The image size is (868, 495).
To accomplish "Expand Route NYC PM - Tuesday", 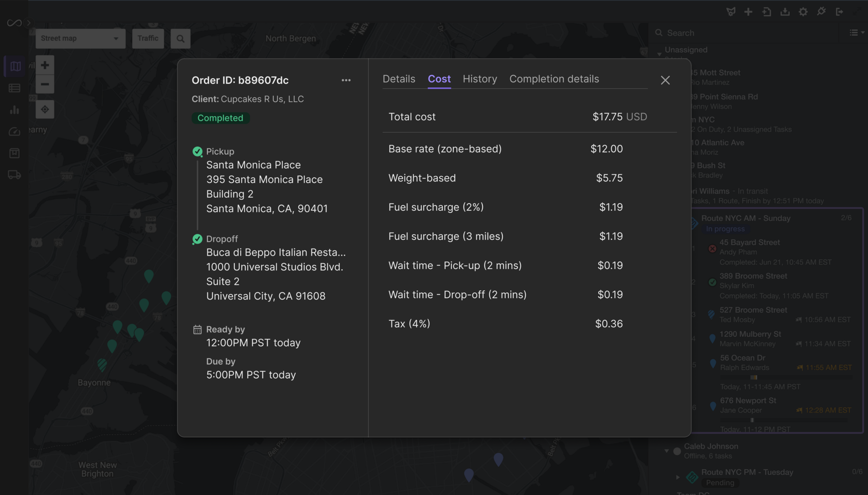I will click(678, 477).
